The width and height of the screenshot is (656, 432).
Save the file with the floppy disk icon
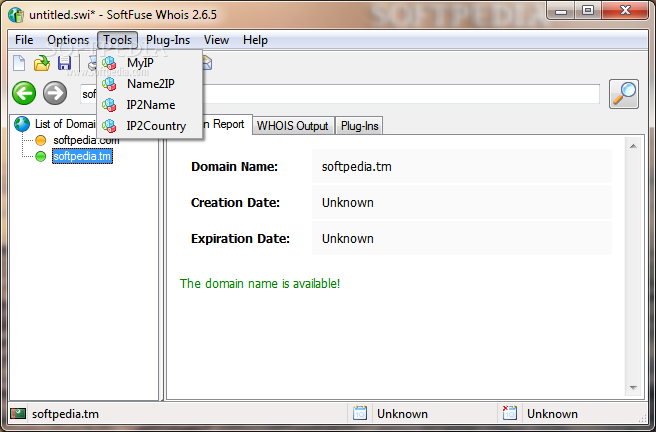pos(64,63)
